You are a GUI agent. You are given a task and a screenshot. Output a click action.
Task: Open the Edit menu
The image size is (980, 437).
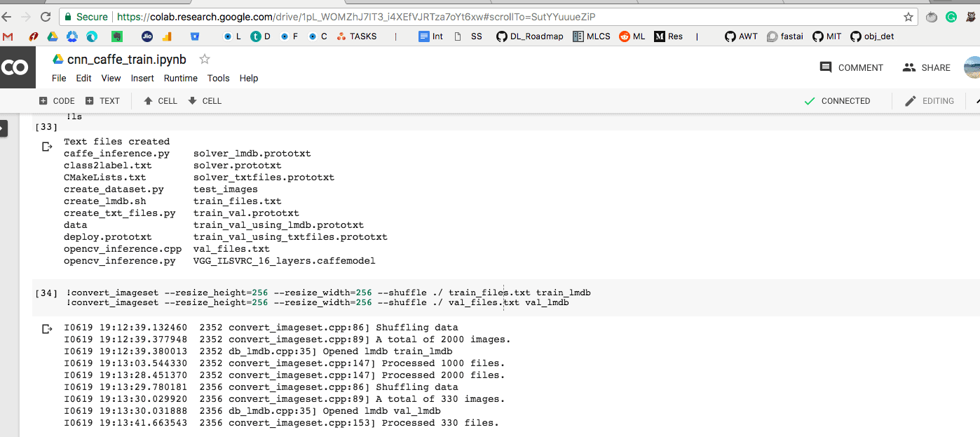pyautogui.click(x=84, y=79)
